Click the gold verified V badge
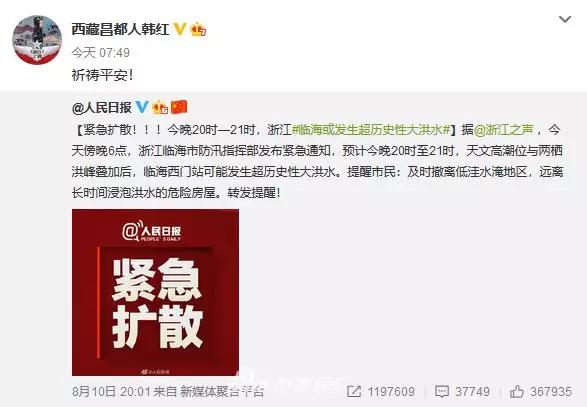The height and width of the screenshot is (407, 587). coord(180,29)
